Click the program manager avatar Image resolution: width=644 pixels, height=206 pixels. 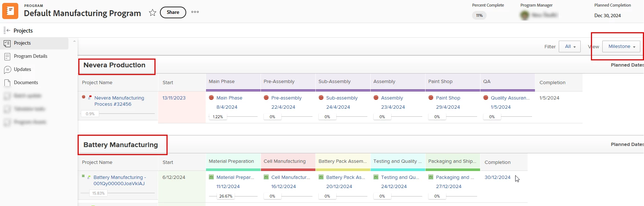pyautogui.click(x=525, y=15)
